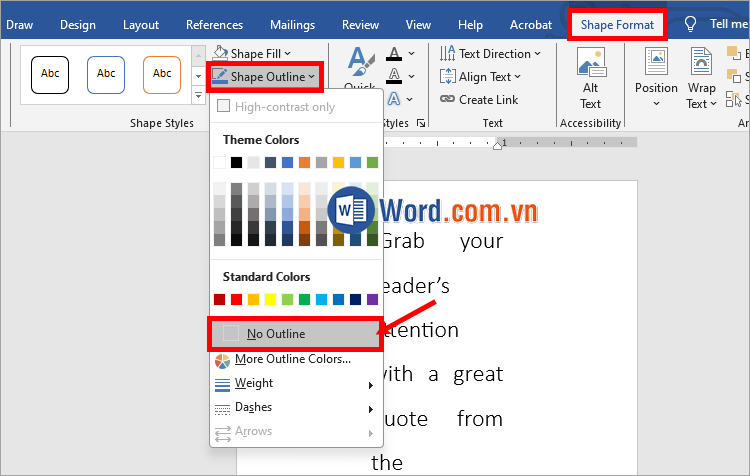
Task: Pick the purple standard color swatch
Action: [372, 299]
